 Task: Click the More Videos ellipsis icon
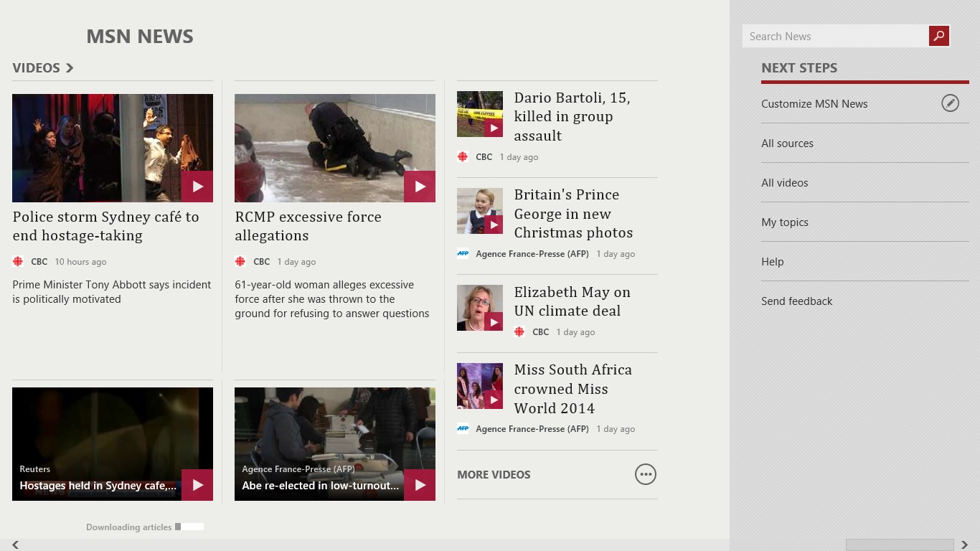tap(646, 474)
